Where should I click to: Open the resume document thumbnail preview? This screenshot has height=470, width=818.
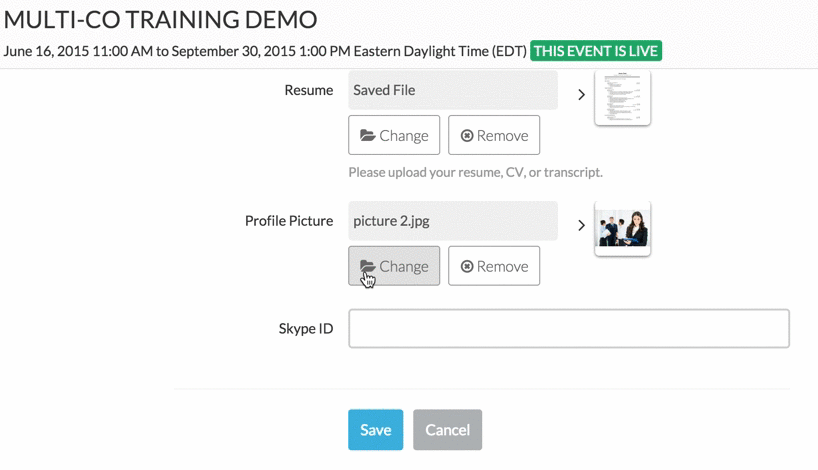coord(622,98)
